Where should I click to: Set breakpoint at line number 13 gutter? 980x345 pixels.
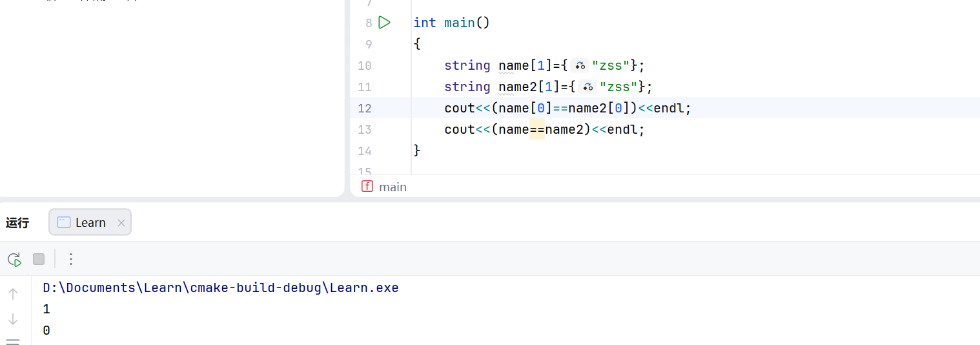tap(365, 129)
